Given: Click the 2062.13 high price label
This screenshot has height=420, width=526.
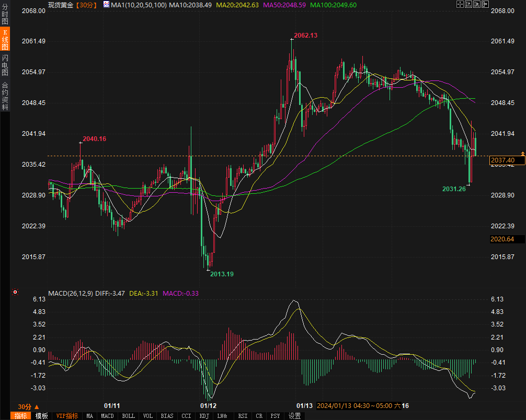Looking at the screenshot, I should pyautogui.click(x=305, y=35).
